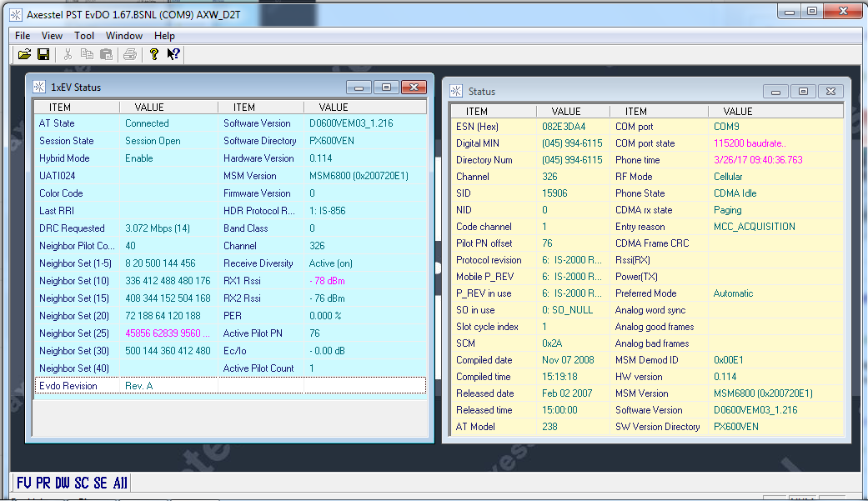The height and width of the screenshot is (501, 868).
Task: Click the Save floppy disk icon
Action: click(x=43, y=54)
